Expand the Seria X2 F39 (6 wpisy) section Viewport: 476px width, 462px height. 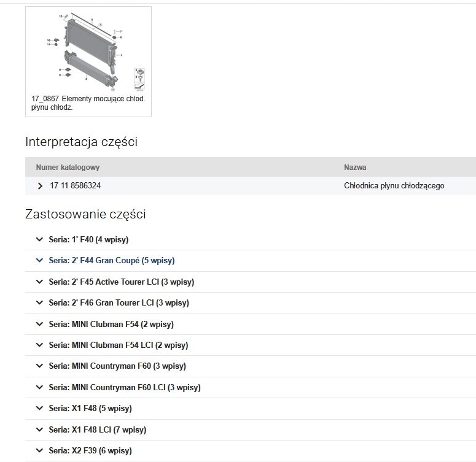90,451
